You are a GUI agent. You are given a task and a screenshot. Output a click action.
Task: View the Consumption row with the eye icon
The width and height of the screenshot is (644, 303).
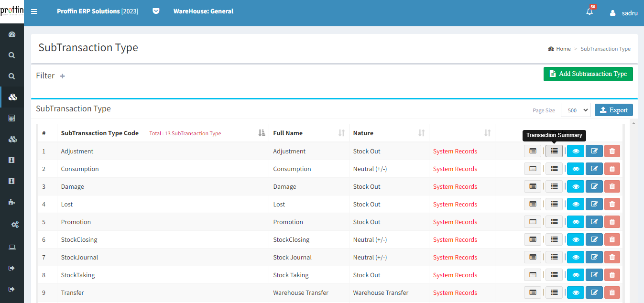point(575,169)
